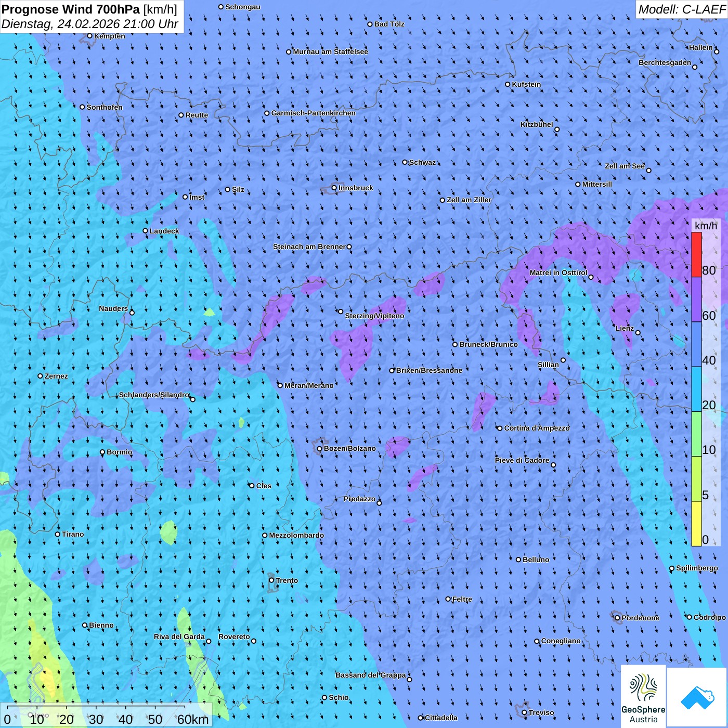
Task: Click the Mezzolombardo label
Action: (296, 535)
